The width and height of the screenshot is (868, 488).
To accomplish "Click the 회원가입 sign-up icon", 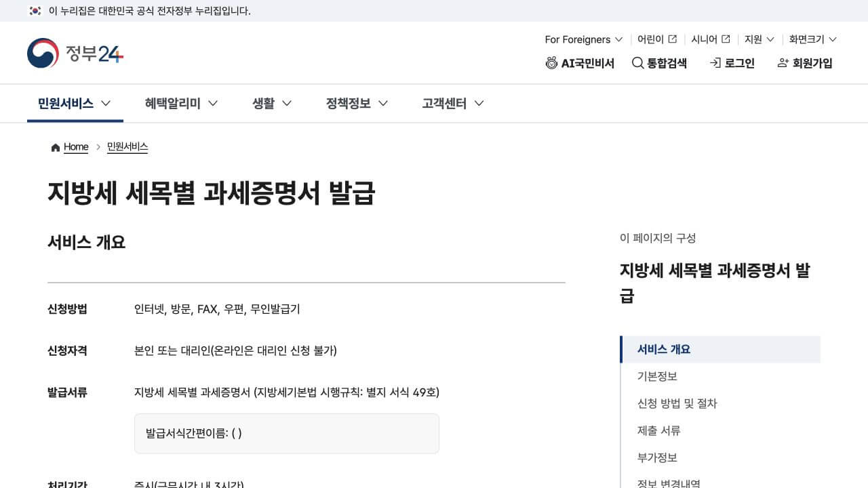I will (783, 63).
